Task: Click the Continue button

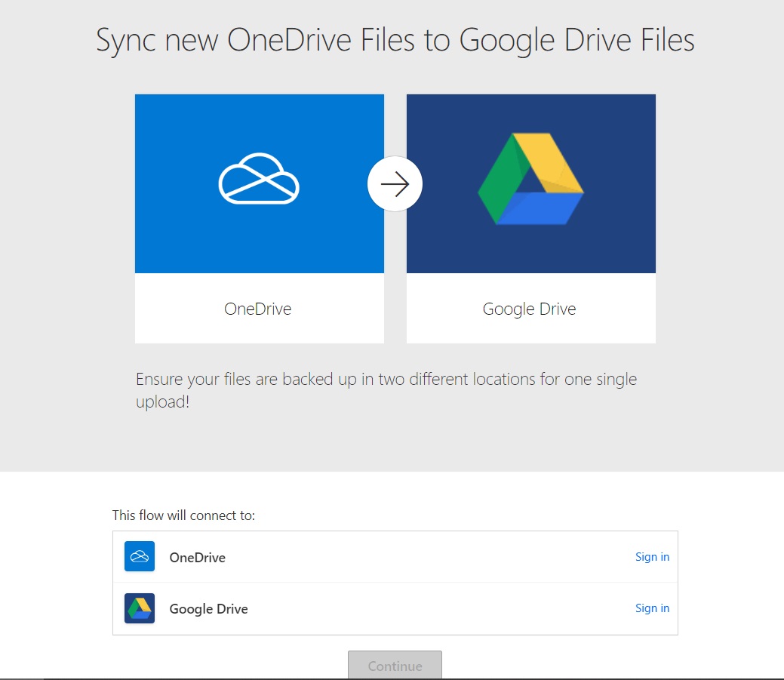Action: [x=395, y=665]
